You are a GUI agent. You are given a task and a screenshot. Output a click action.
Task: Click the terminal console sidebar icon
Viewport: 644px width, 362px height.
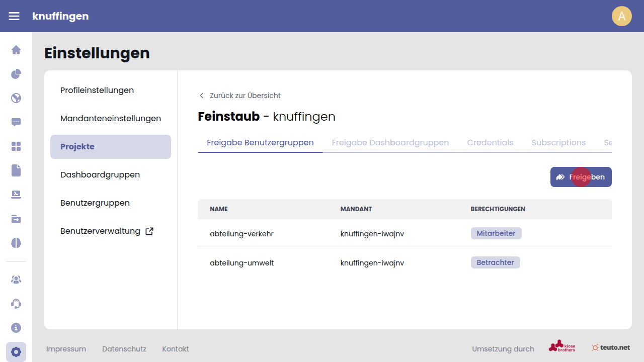16,195
